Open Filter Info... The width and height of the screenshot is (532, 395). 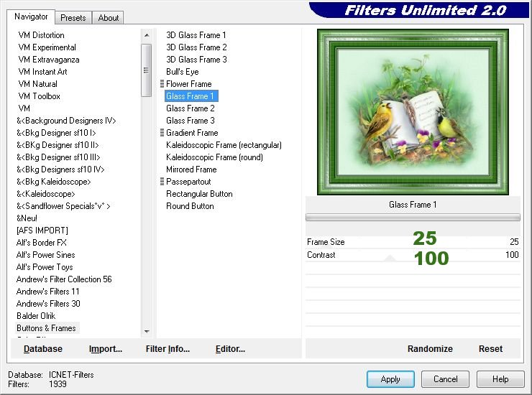[x=168, y=348]
